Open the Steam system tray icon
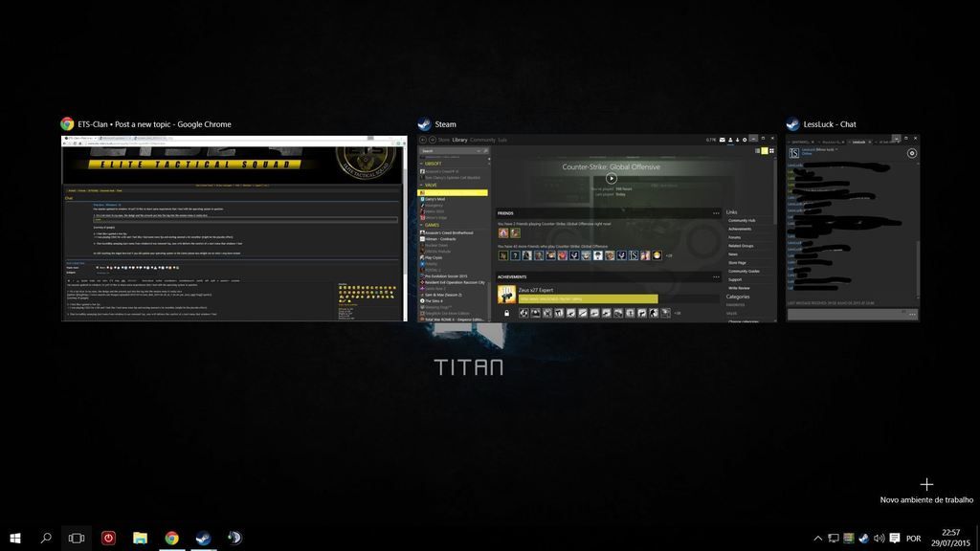 863,538
